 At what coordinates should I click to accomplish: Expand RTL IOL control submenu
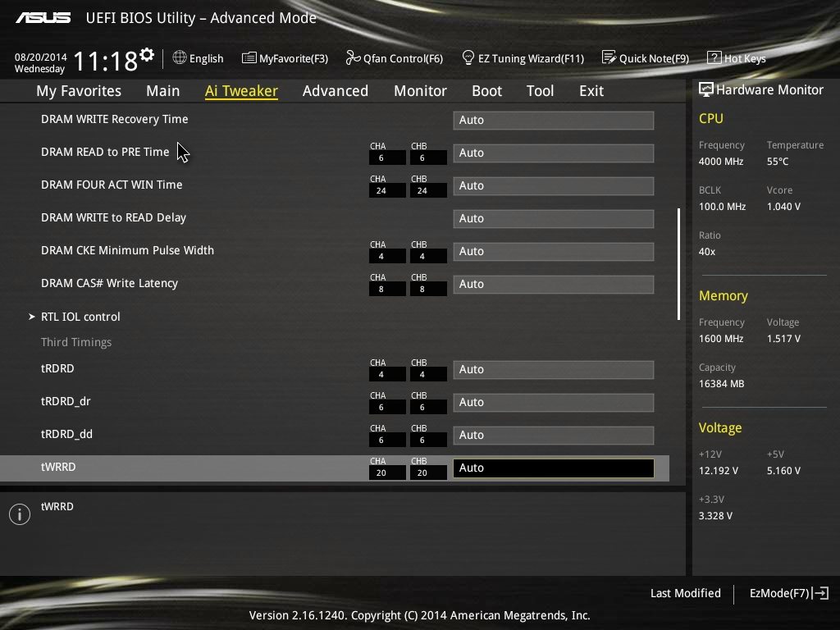(x=80, y=317)
